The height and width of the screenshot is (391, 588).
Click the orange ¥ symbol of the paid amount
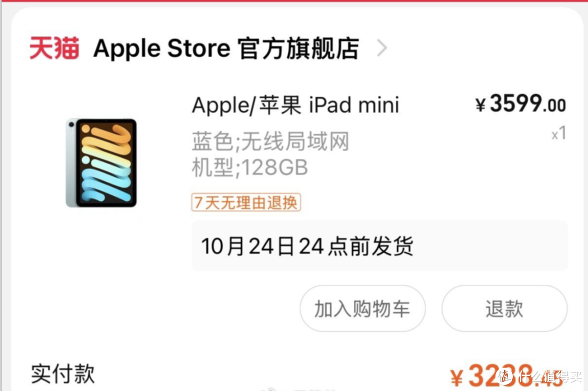[457, 377]
